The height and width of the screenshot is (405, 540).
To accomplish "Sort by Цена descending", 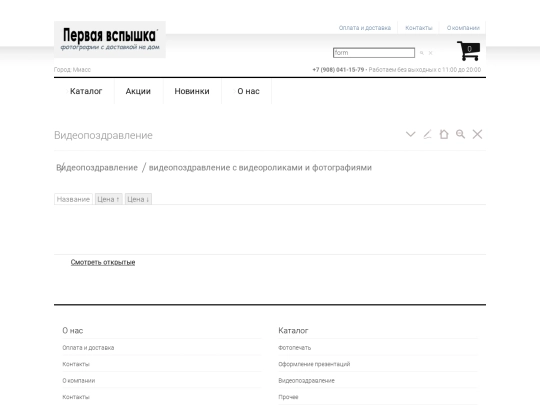I will pyautogui.click(x=138, y=199).
